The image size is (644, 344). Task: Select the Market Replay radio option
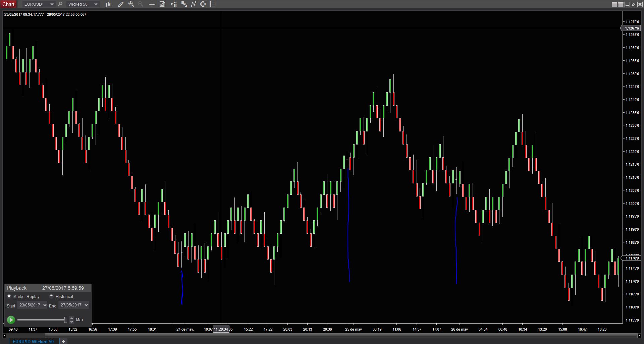9,296
